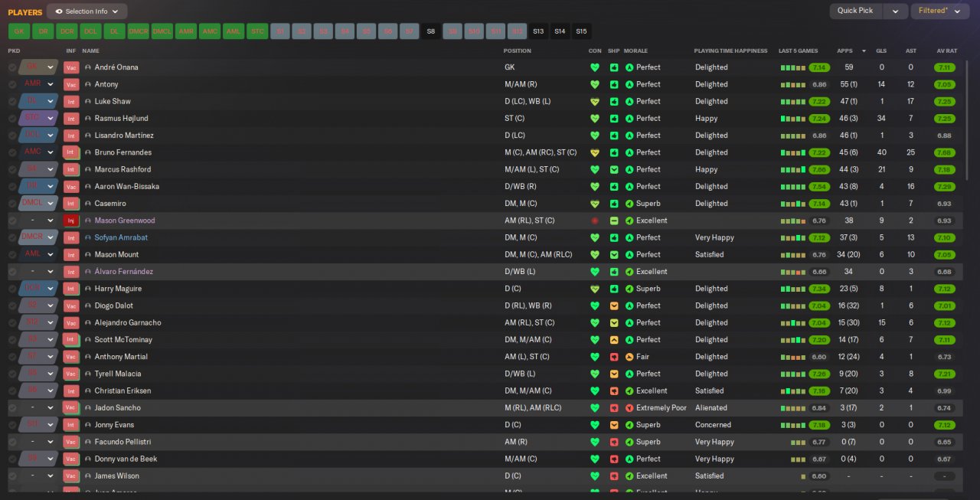The width and height of the screenshot is (980, 500).
Task: Toggle the pick checkbox for Marcus Rashford
Action: coord(12,169)
